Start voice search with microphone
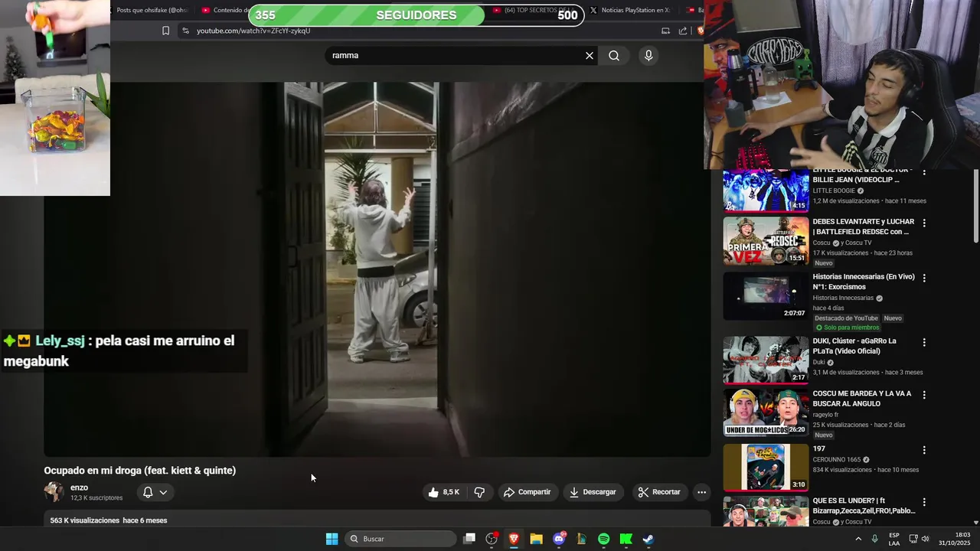 tap(648, 55)
